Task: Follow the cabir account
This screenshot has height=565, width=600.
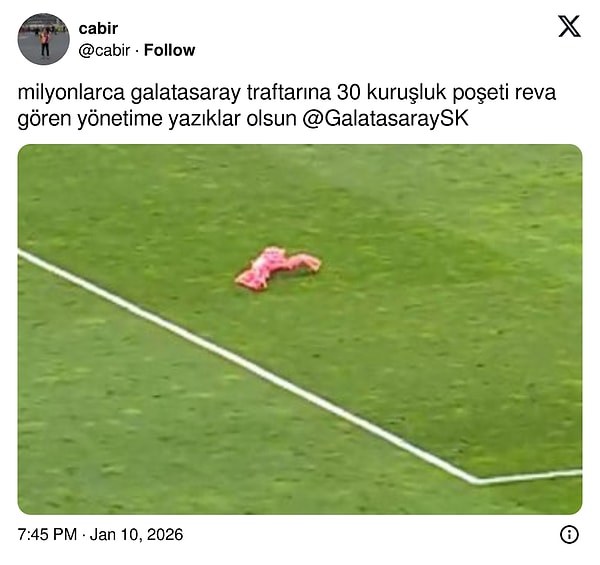Action: click(x=169, y=50)
